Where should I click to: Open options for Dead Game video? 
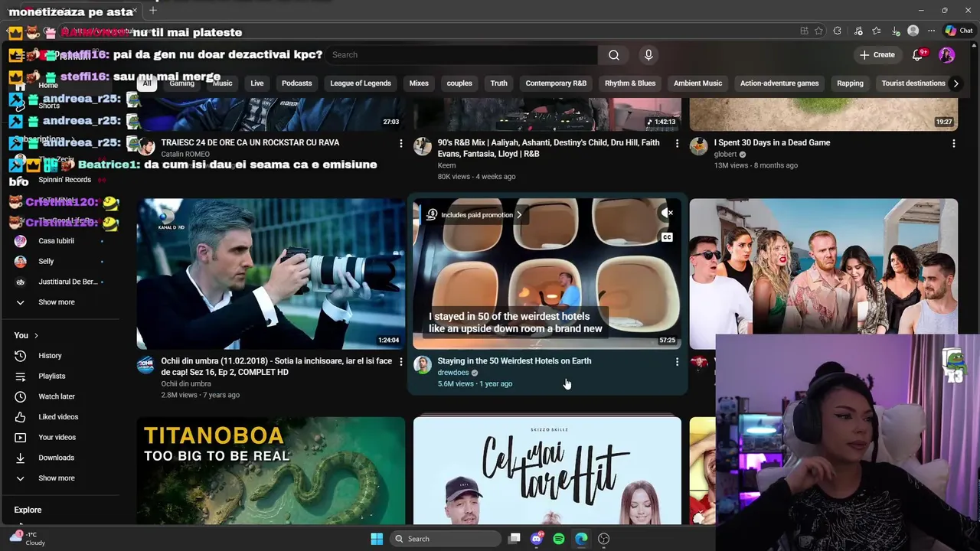coord(953,144)
